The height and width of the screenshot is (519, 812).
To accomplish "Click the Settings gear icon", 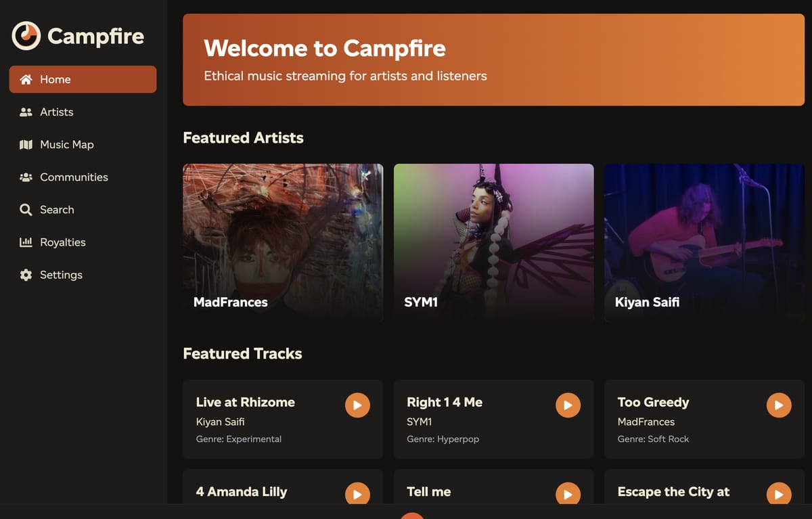I will [25, 275].
